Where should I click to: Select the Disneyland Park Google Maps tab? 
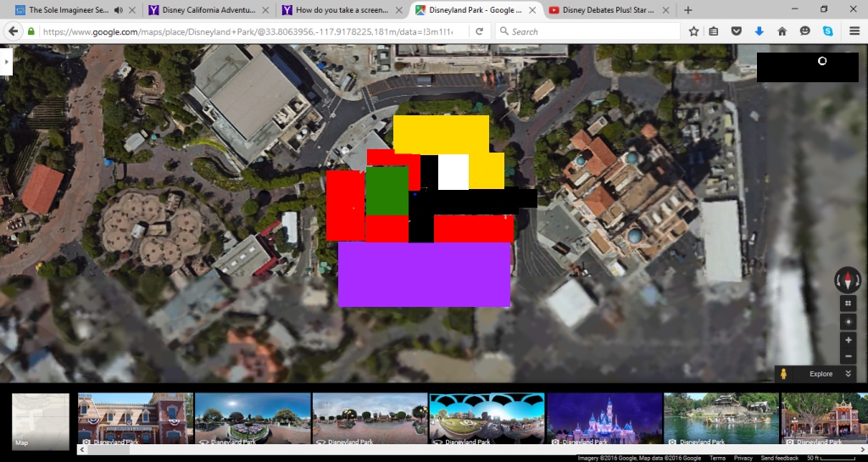click(x=476, y=10)
